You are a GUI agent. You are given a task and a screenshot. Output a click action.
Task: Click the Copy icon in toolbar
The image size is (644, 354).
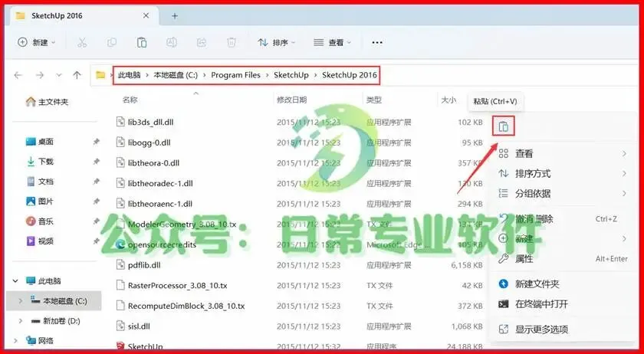[x=112, y=42]
